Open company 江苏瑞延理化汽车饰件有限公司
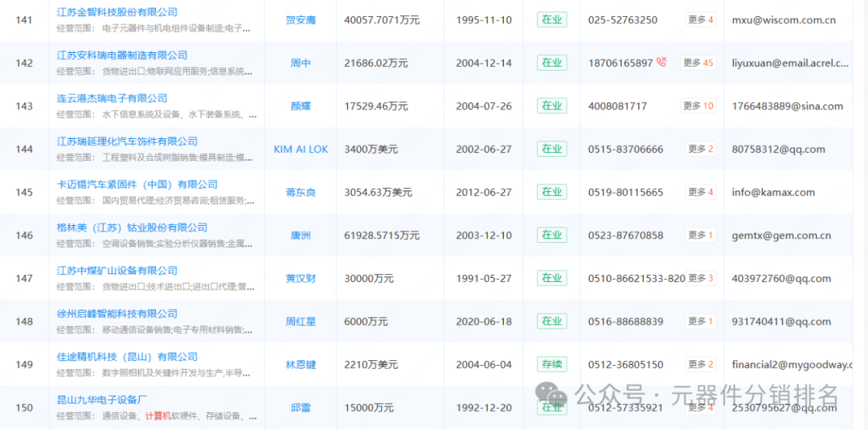The image size is (868, 430). pos(127,141)
